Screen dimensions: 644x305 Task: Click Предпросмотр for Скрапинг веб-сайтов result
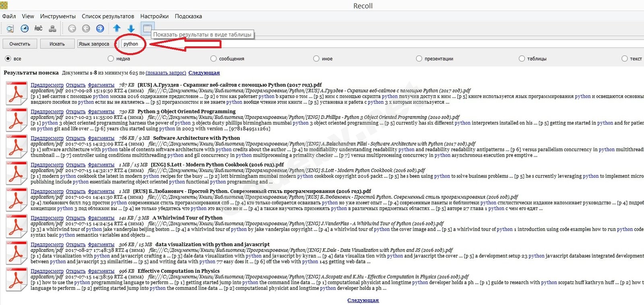[47, 85]
